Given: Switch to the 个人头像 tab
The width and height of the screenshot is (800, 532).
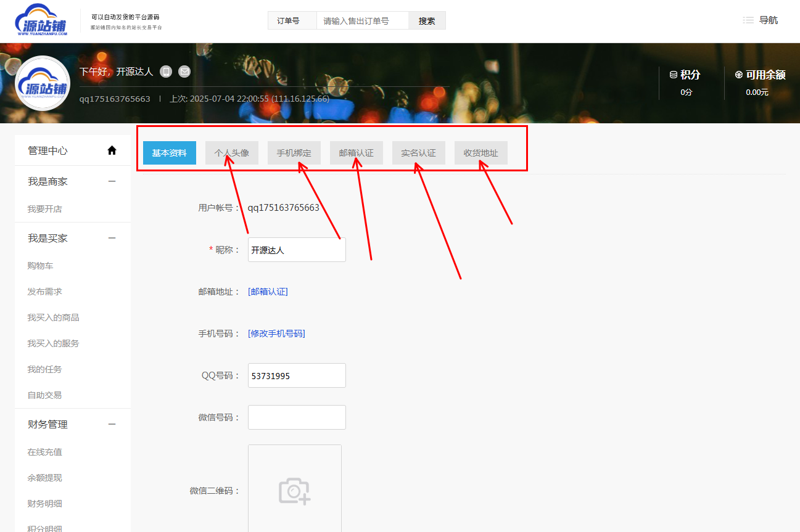Looking at the screenshot, I should tap(232, 153).
